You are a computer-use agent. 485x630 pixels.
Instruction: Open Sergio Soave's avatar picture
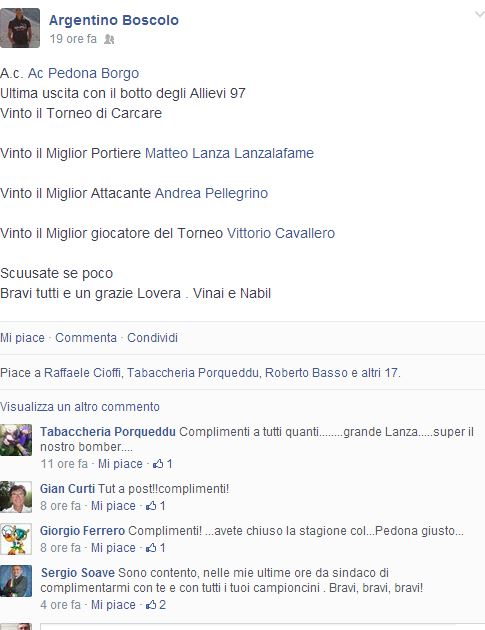16,581
